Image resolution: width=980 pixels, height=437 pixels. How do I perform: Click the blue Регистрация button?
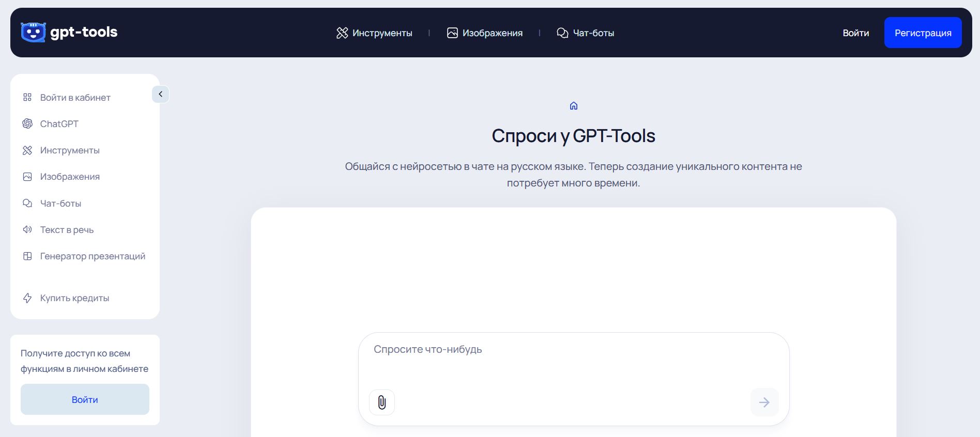pos(923,33)
